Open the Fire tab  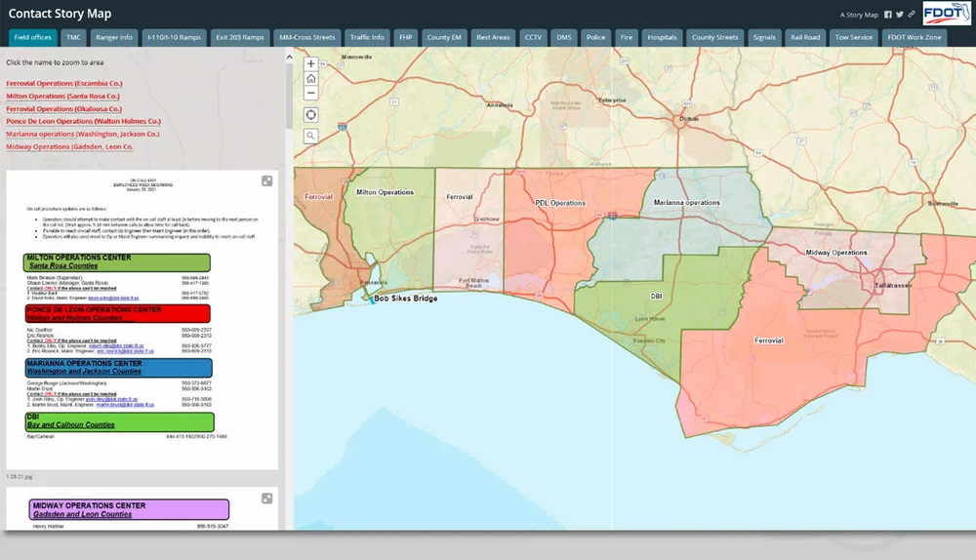coord(627,37)
